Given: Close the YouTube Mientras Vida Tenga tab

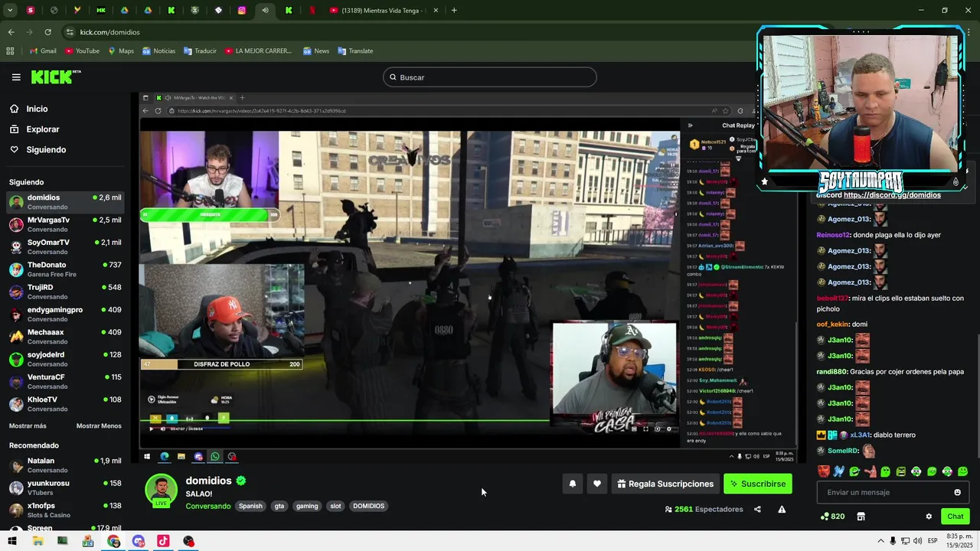Looking at the screenshot, I should coord(436,11).
